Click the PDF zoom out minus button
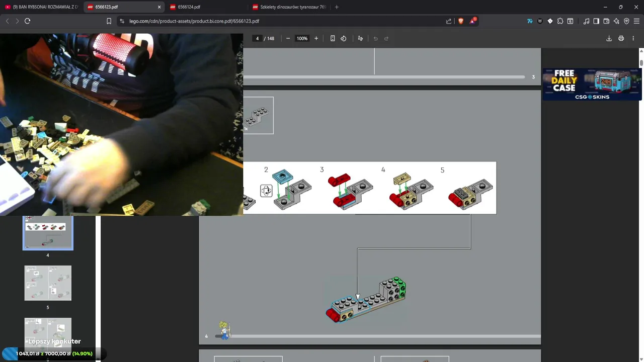This screenshot has width=644, height=362. coord(288,38)
